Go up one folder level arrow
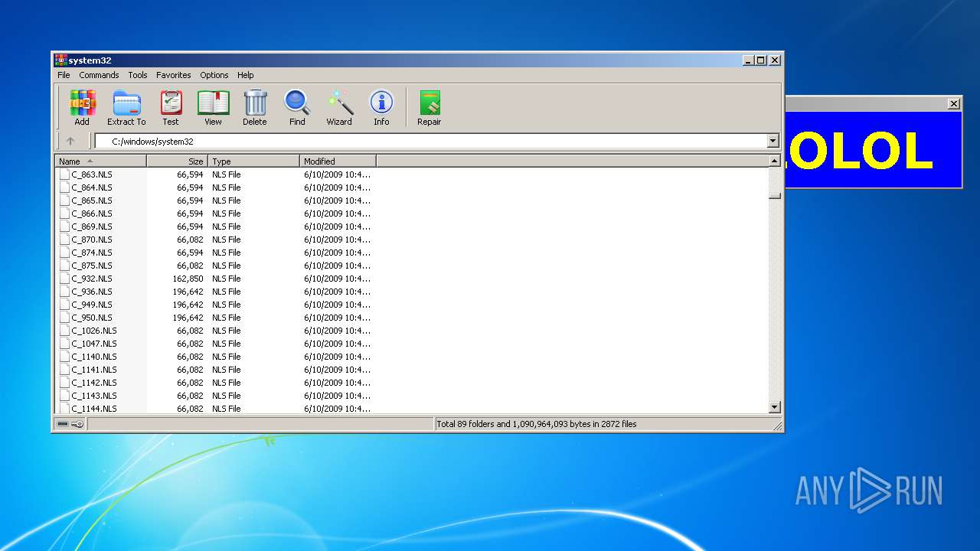980x551 pixels. coord(70,141)
